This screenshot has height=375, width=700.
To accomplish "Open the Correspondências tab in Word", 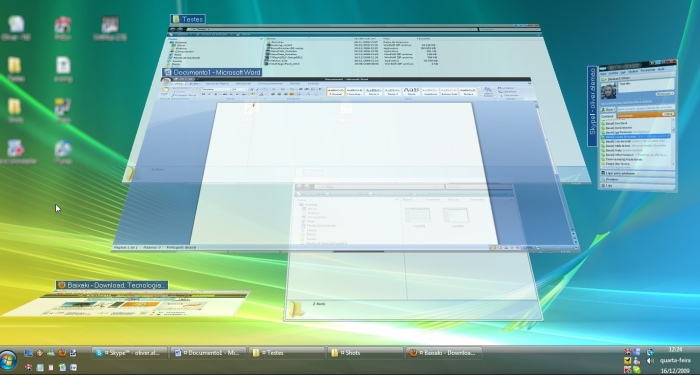I will coord(271,83).
